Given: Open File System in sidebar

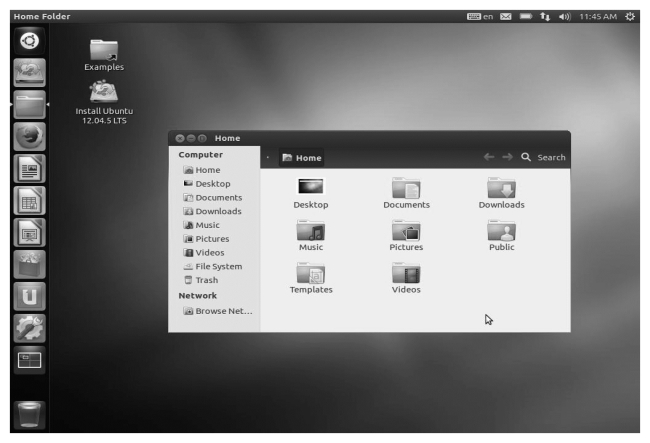Looking at the screenshot, I should (215, 266).
